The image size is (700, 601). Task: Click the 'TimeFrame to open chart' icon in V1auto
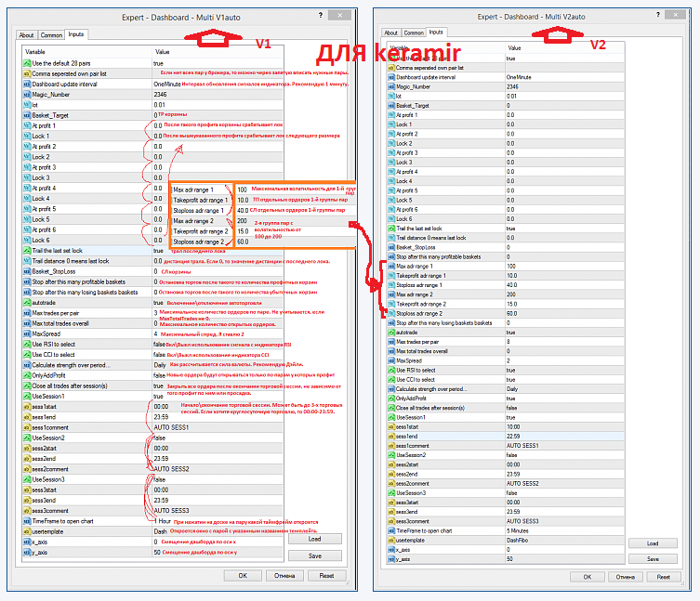click(27, 521)
